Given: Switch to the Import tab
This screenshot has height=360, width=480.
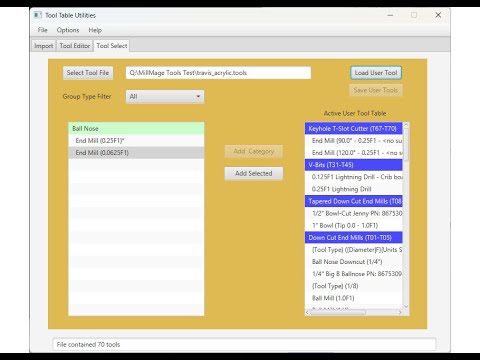Looking at the screenshot, I should (x=44, y=46).
